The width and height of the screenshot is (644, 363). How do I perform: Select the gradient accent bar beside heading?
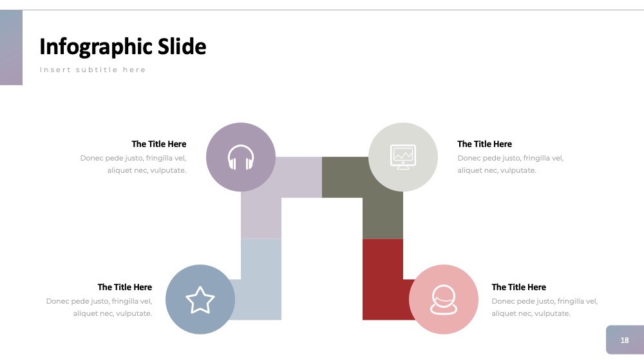(x=11, y=47)
